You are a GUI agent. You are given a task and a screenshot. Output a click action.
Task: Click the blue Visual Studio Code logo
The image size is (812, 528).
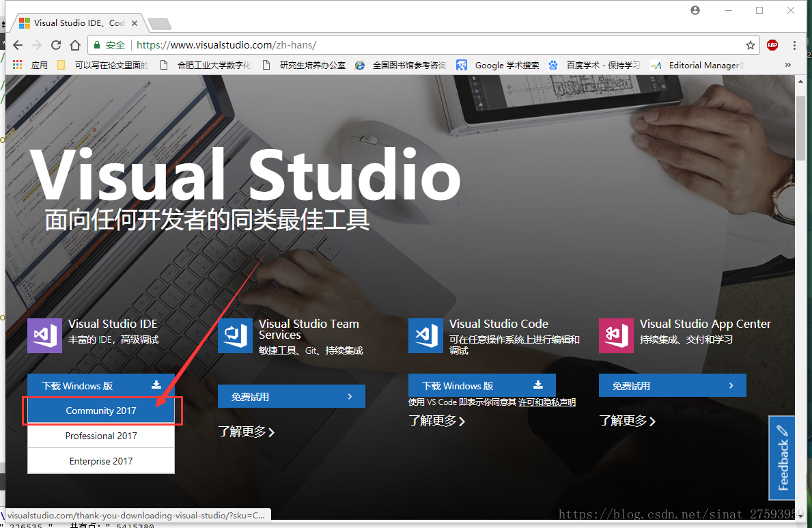coord(425,336)
